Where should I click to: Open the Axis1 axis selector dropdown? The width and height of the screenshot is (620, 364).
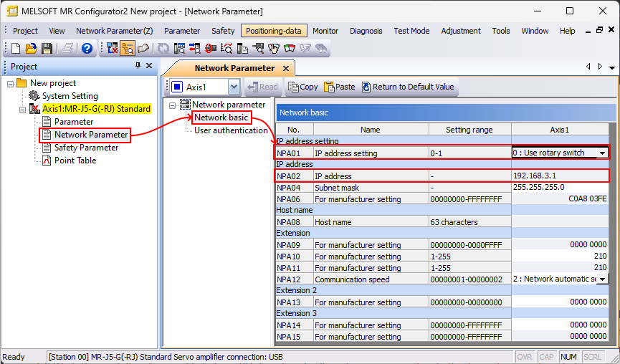[234, 87]
